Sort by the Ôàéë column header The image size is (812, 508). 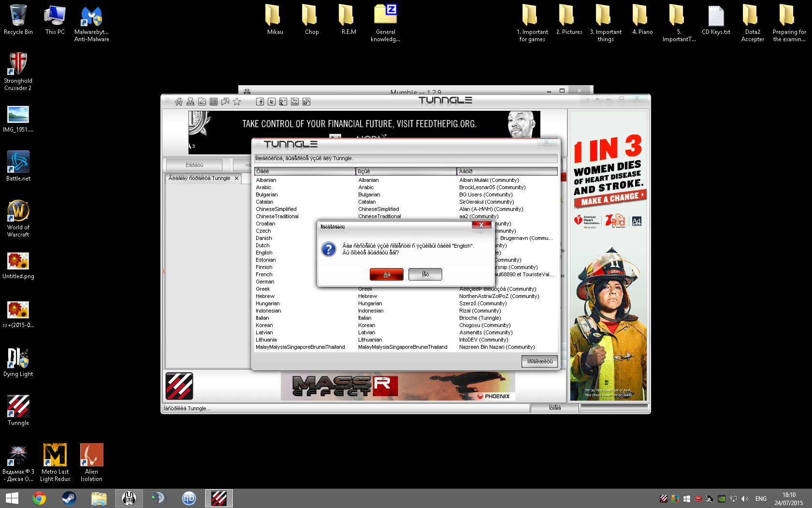[x=305, y=171]
